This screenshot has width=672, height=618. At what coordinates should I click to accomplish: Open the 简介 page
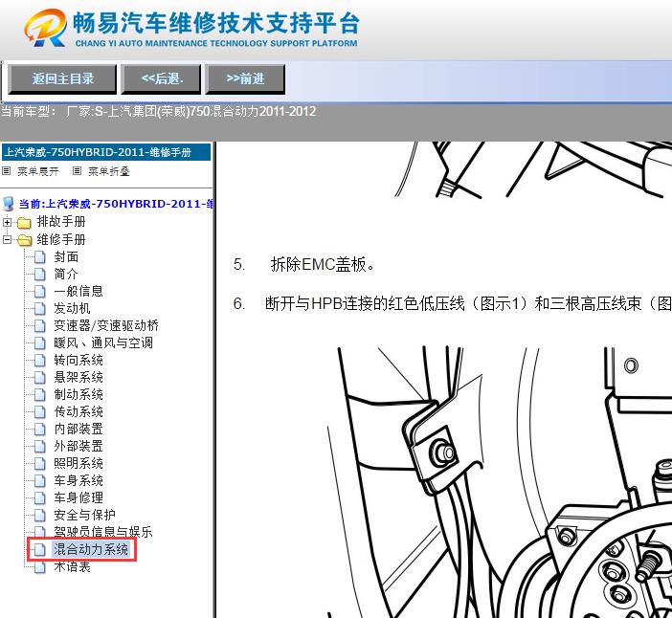66,274
